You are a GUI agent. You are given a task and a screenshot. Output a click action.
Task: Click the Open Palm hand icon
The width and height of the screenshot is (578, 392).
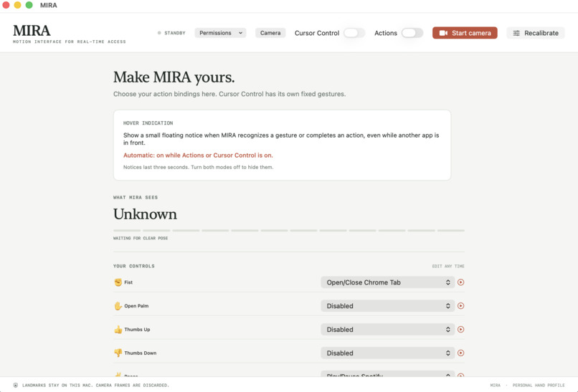(x=118, y=306)
